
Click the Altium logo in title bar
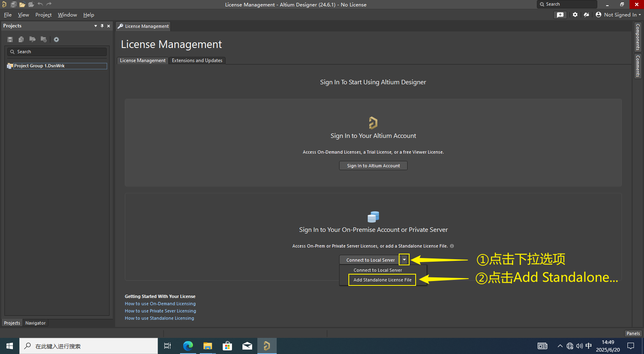(4, 4)
